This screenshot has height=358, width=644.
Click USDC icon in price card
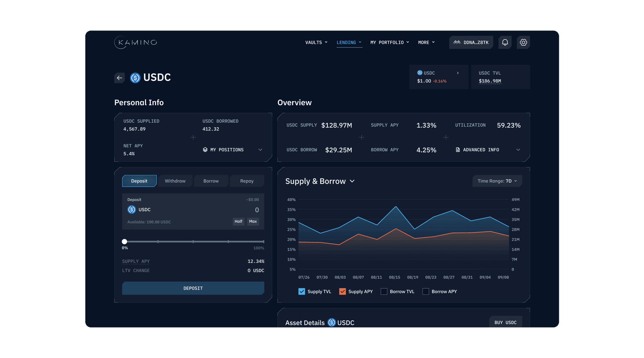(420, 73)
